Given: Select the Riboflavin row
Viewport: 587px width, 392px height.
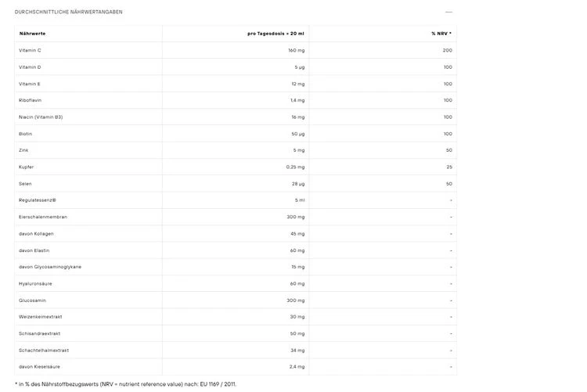Looking at the screenshot, I should (236, 100).
